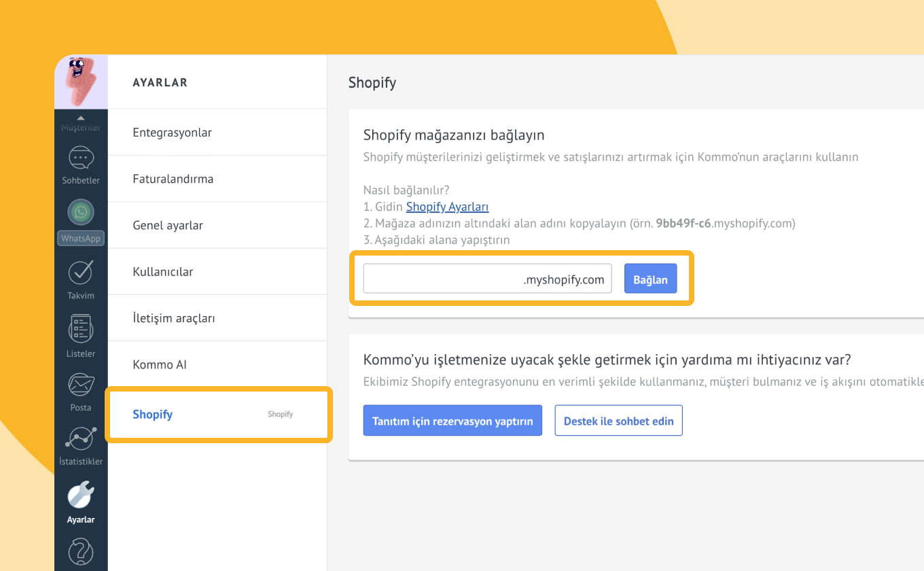Click the Bağlan button
Screen dimensions: 924x571
pos(650,279)
